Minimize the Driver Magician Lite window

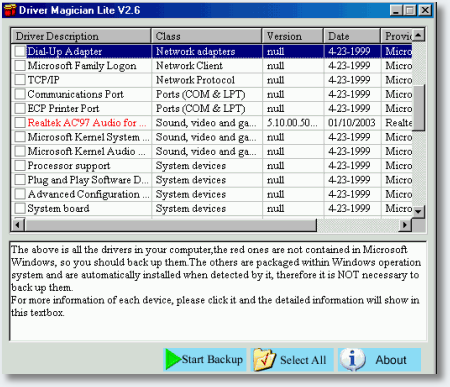[x=396, y=10]
